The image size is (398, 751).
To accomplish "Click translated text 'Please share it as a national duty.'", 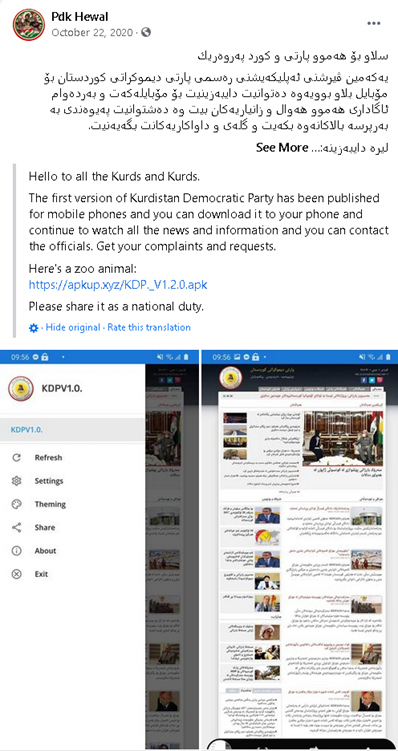I will pos(116,306).
